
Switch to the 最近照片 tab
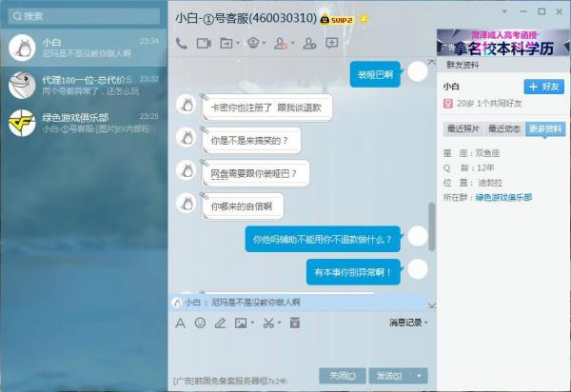pos(463,128)
